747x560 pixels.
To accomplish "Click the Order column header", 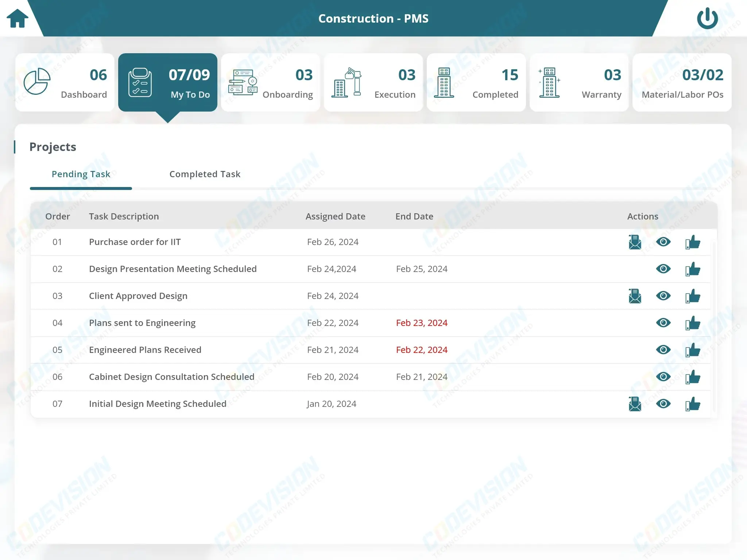I will [58, 216].
